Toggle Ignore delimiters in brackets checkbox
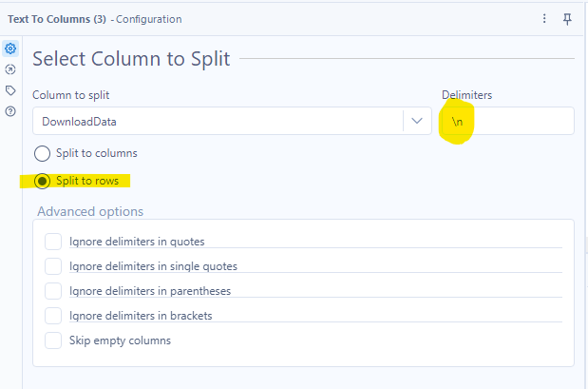Image resolution: width=588 pixels, height=389 pixels. [53, 316]
